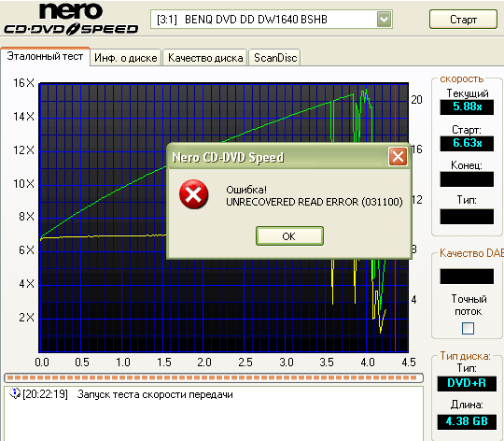Click the log timestamp [20:22:19]
The height and width of the screenshot is (441, 504).
(46, 394)
